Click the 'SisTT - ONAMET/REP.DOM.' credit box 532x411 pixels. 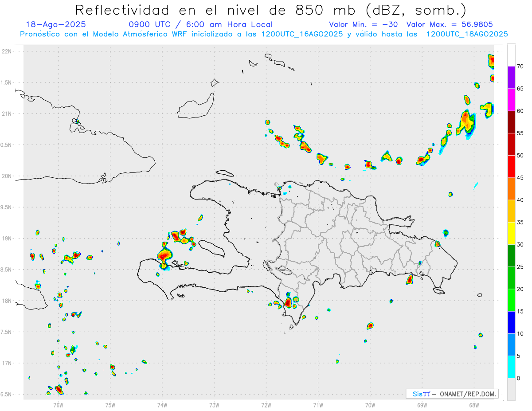(x=452, y=394)
